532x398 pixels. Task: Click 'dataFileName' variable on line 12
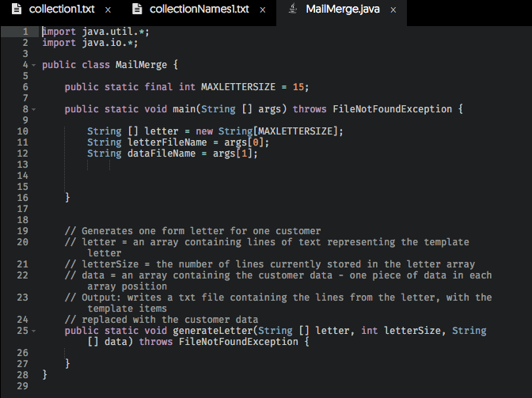[x=161, y=154]
